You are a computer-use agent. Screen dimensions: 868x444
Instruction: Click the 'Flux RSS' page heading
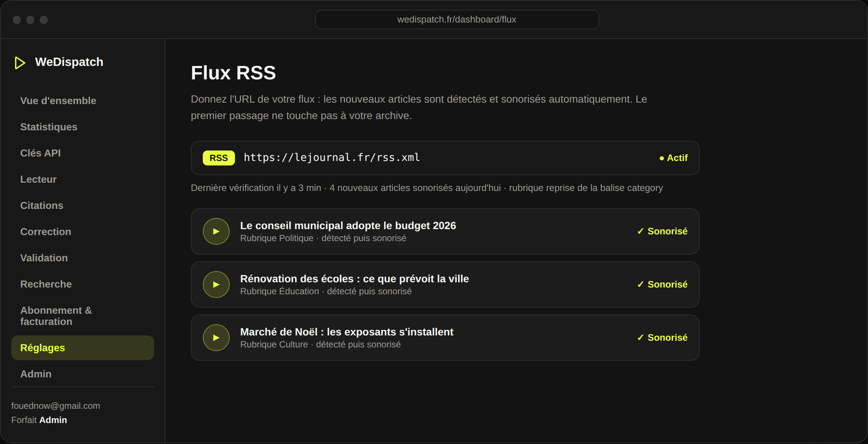(233, 73)
